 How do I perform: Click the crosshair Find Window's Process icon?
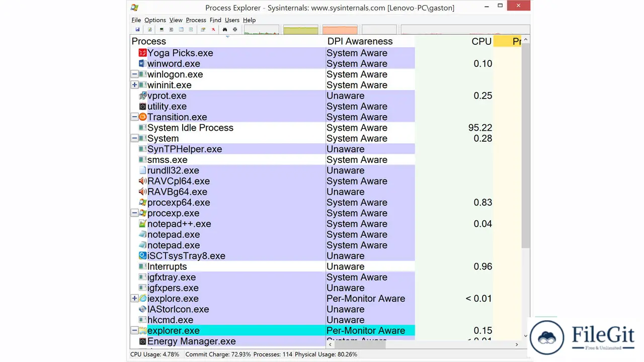pyautogui.click(x=235, y=30)
